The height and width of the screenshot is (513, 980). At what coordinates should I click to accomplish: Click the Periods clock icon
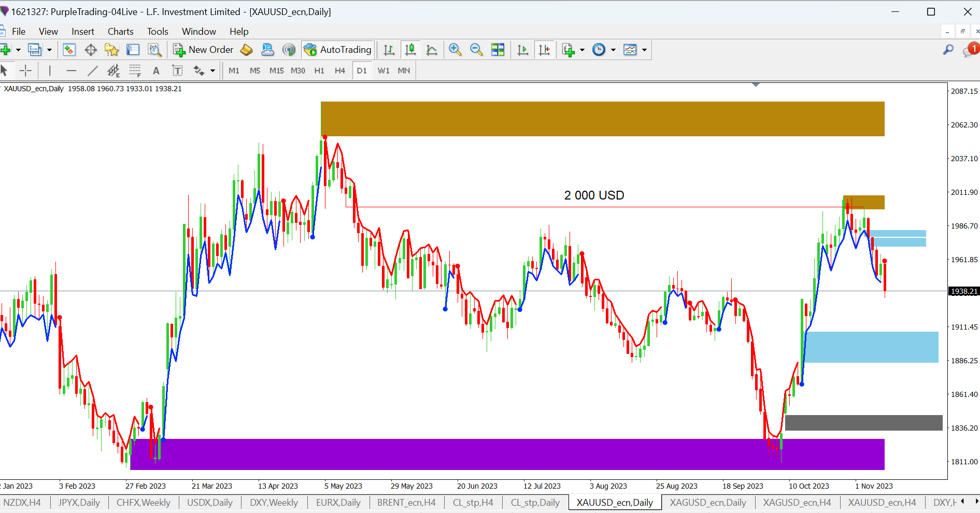599,50
